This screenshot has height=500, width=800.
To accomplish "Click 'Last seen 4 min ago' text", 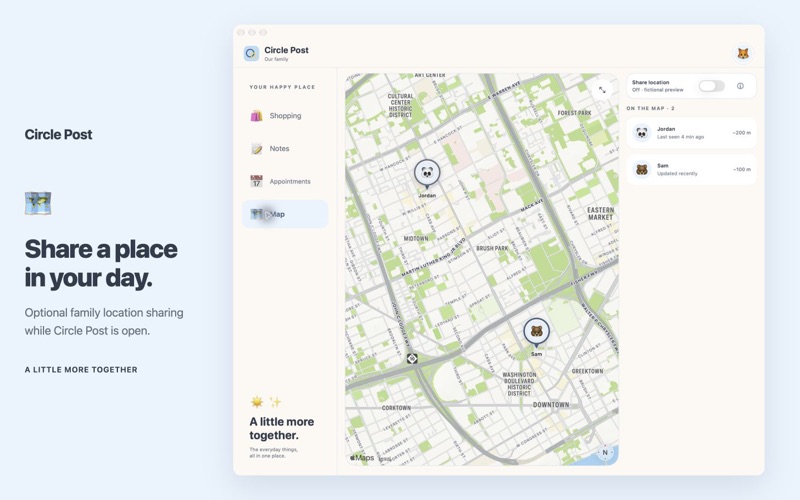I will 681,137.
